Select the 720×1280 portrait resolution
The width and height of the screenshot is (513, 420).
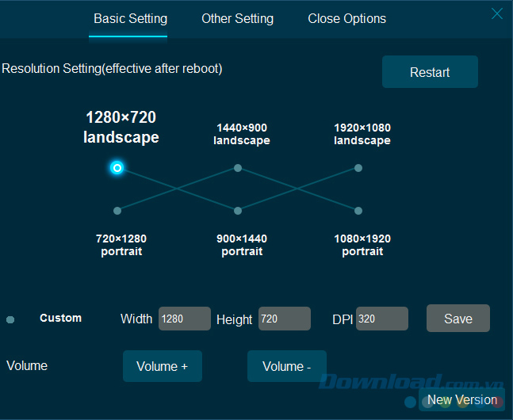pos(117,210)
